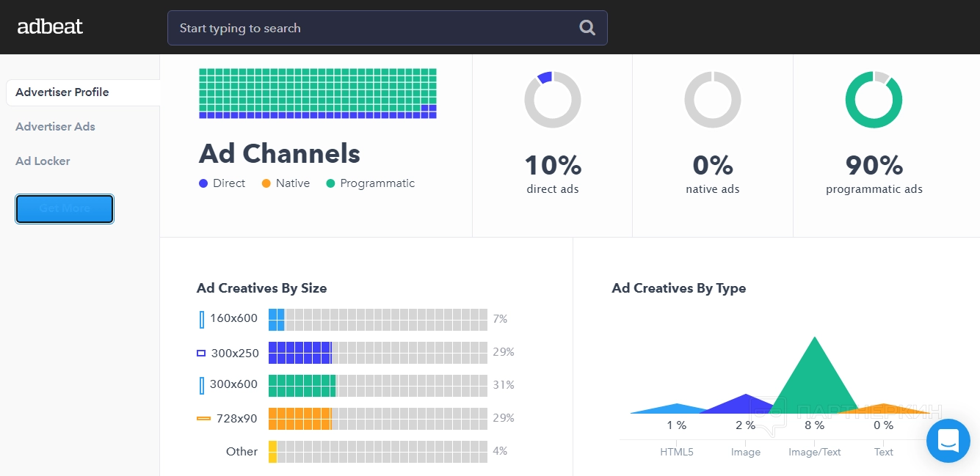Click the 160x600 size icon
The image size is (980, 476).
pos(202,319)
